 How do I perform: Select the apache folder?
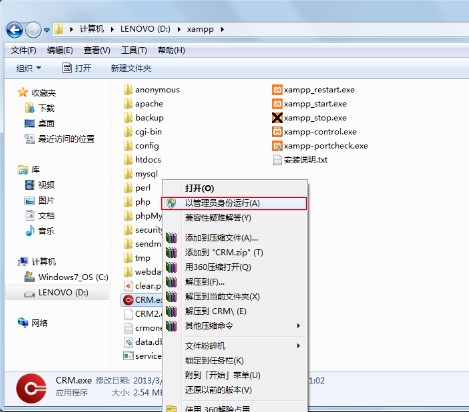coord(143,104)
